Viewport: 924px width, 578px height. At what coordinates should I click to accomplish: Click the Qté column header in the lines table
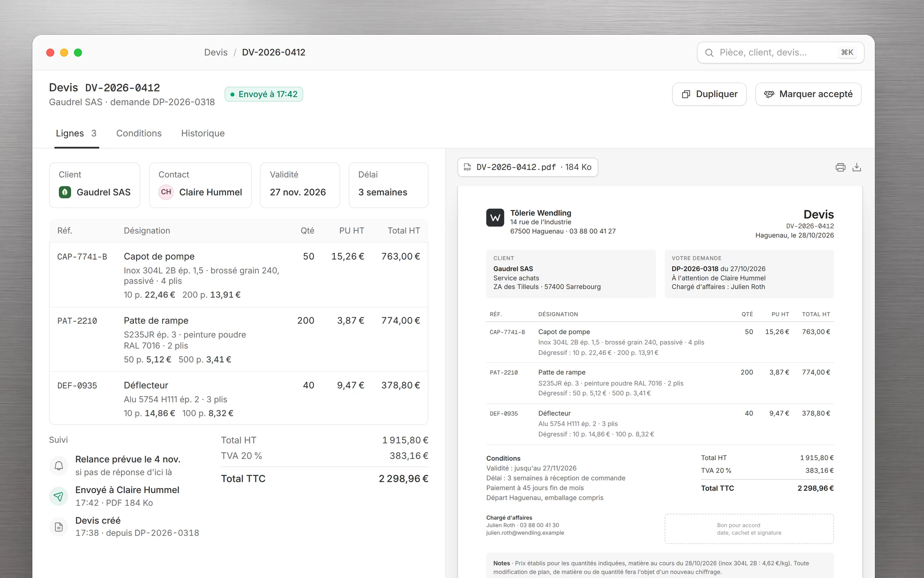[x=307, y=231]
